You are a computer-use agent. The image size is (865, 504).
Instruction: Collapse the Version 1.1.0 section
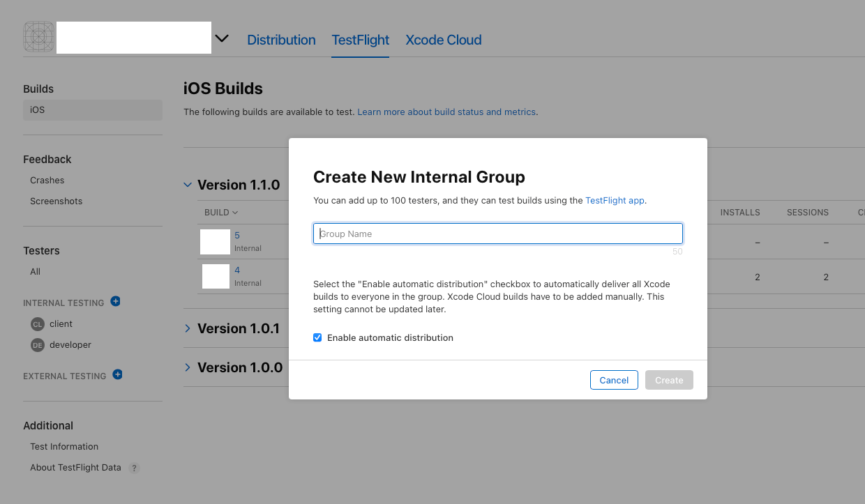pos(188,185)
